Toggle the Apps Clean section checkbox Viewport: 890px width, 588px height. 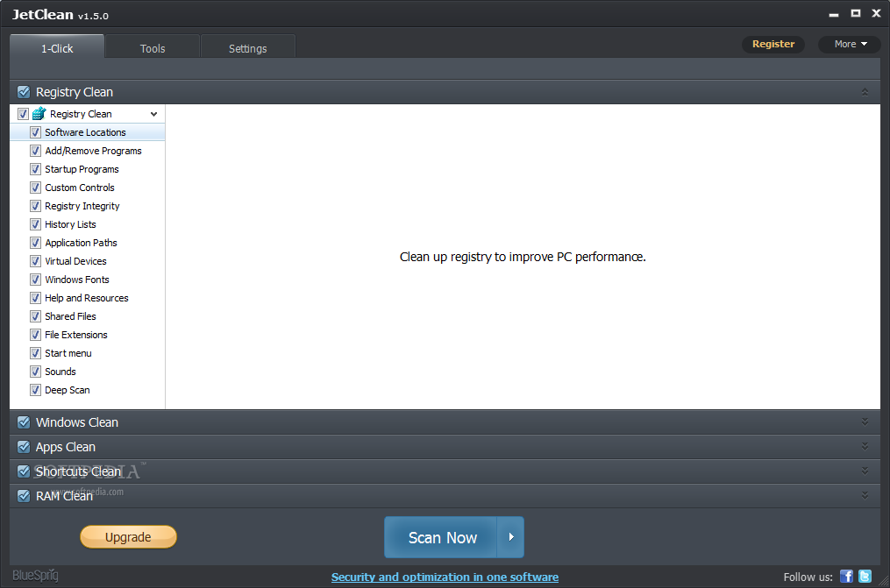24,447
